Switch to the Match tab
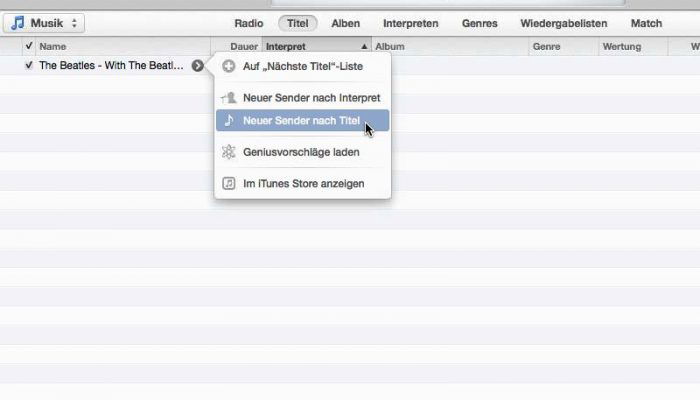Screen dimensions: 700x400 click(646, 23)
